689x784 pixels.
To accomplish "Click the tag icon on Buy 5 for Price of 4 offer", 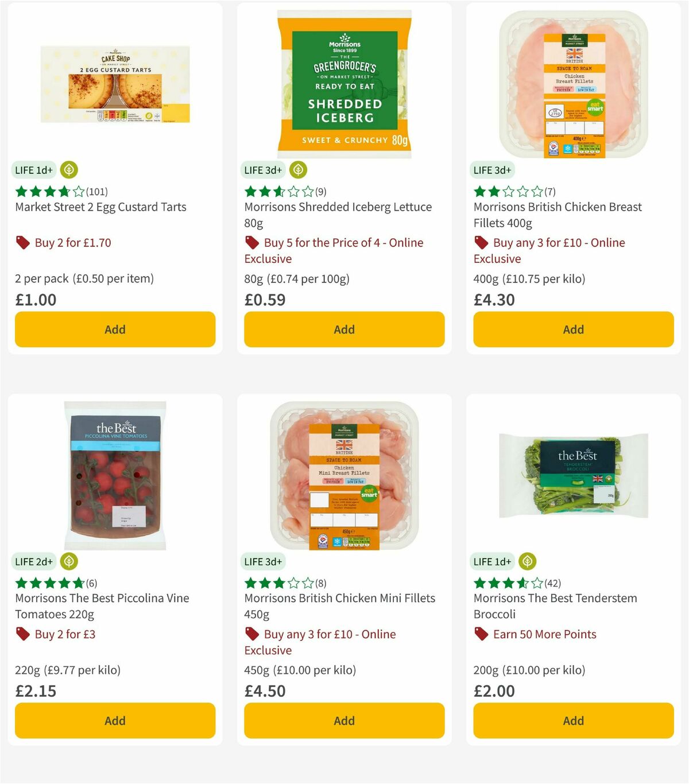I will (251, 243).
